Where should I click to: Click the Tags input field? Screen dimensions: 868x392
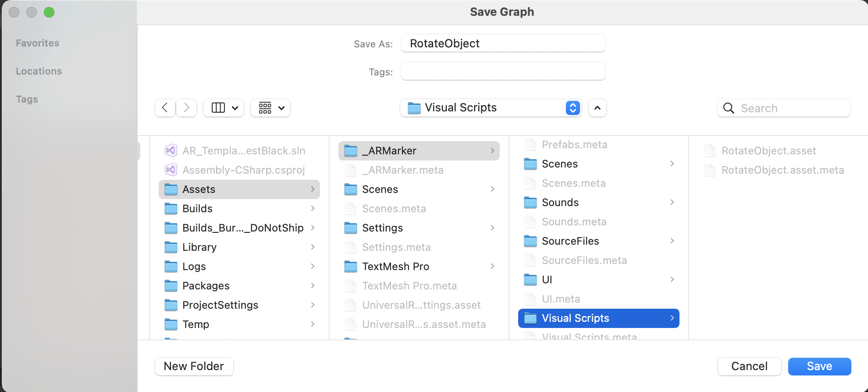pos(503,71)
